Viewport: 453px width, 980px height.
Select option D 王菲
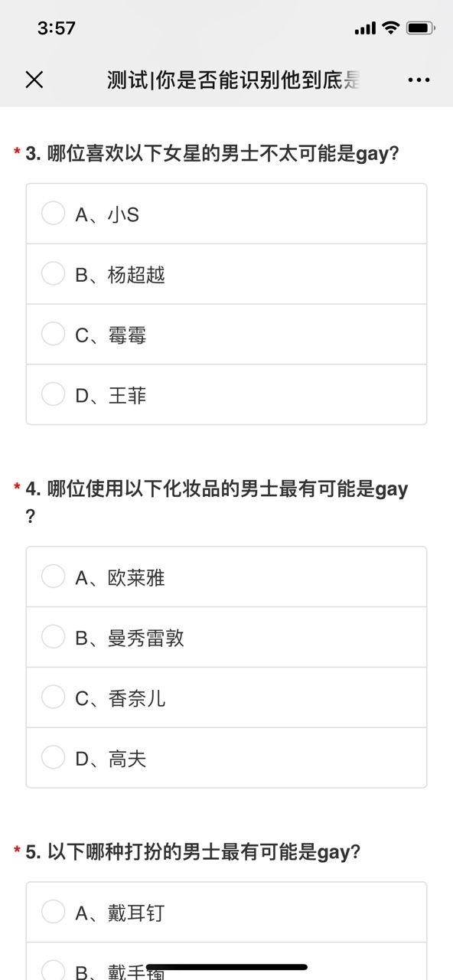(x=226, y=395)
